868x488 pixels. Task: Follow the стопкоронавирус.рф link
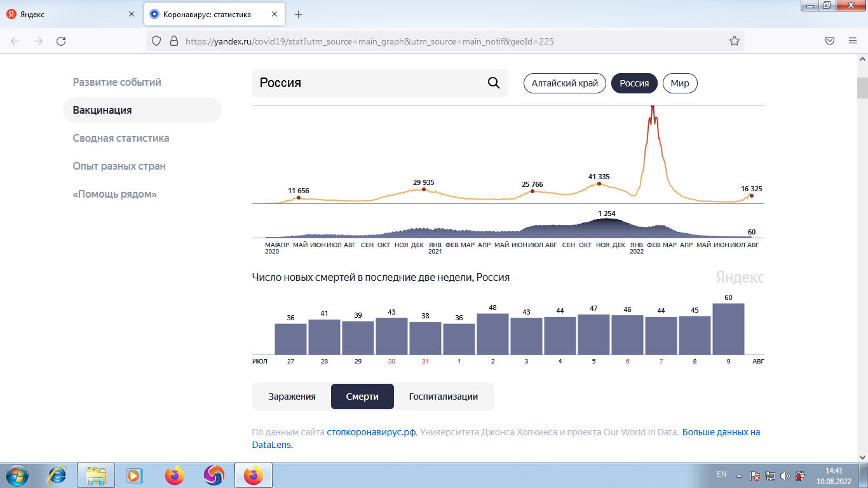pos(371,432)
